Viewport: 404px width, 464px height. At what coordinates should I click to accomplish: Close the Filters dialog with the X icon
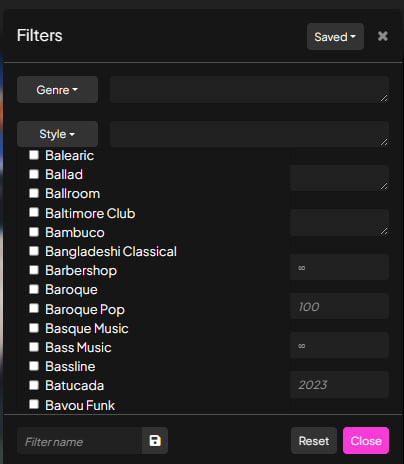[383, 36]
